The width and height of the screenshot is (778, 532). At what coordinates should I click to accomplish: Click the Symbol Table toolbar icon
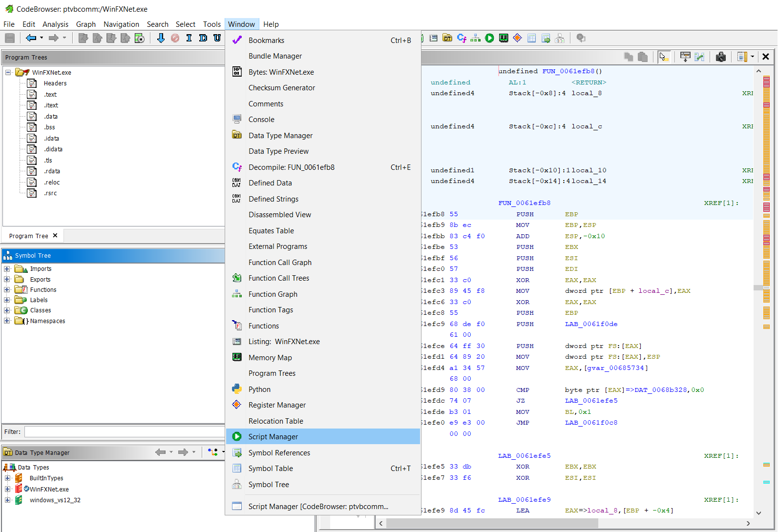[x=532, y=38]
